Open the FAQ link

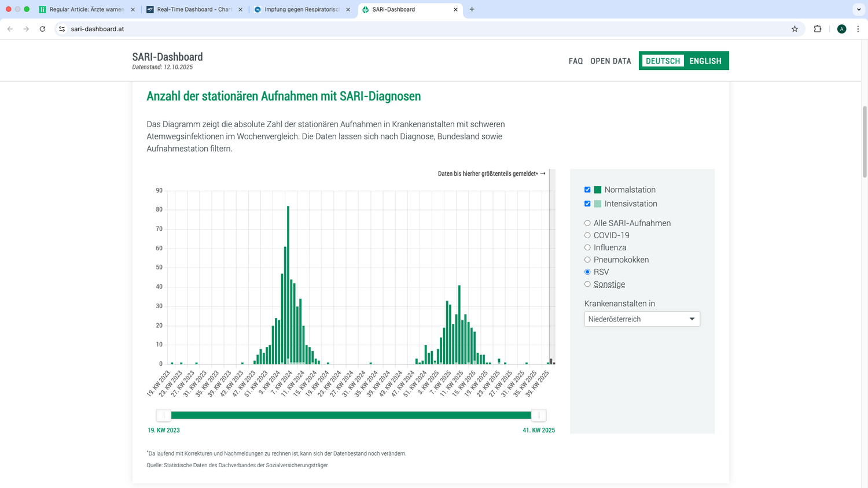coord(575,61)
